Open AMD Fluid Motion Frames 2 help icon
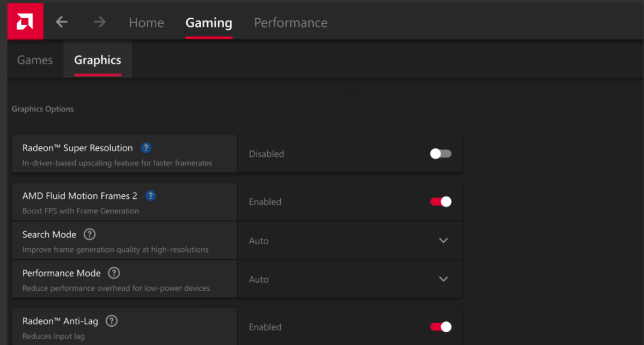The height and width of the screenshot is (345, 644). click(x=150, y=196)
